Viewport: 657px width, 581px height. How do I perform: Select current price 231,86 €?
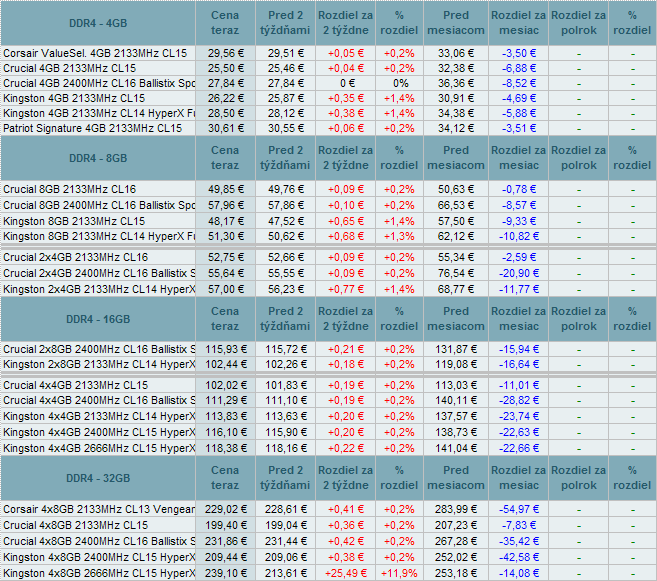point(225,541)
